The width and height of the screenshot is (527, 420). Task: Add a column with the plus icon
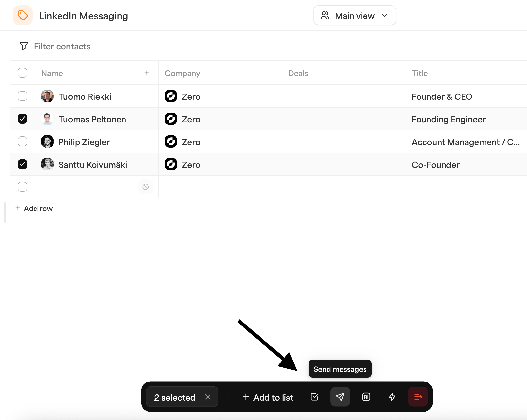pos(147,73)
